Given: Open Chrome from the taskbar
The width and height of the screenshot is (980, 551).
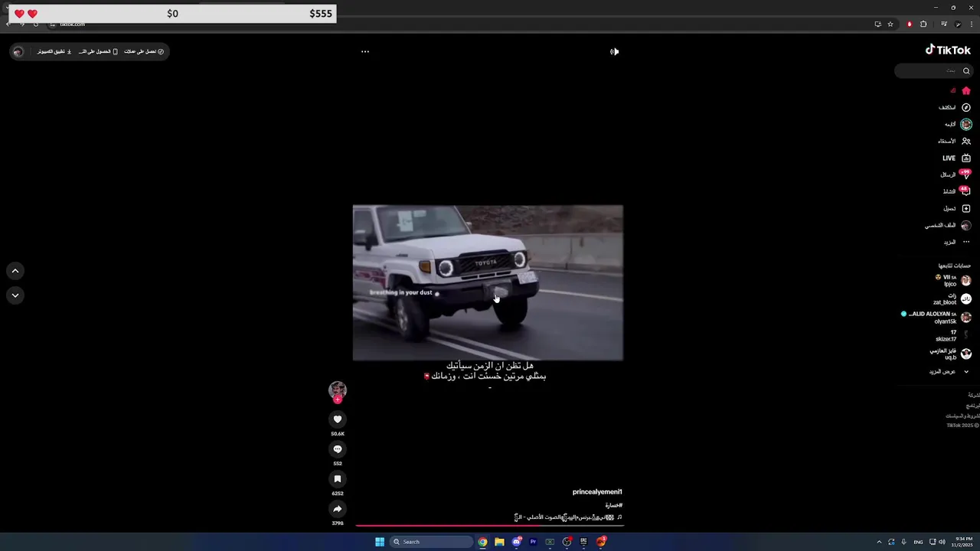Looking at the screenshot, I should pos(482,542).
